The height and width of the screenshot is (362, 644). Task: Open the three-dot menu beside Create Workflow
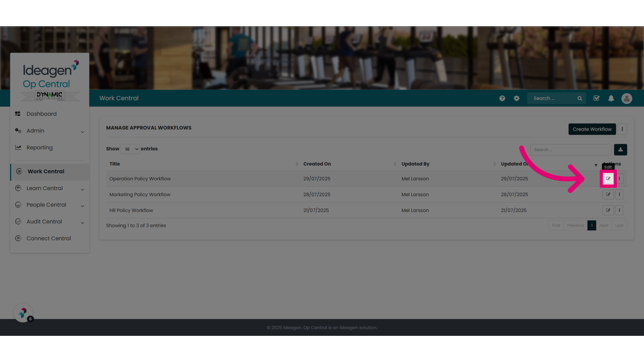(x=622, y=129)
